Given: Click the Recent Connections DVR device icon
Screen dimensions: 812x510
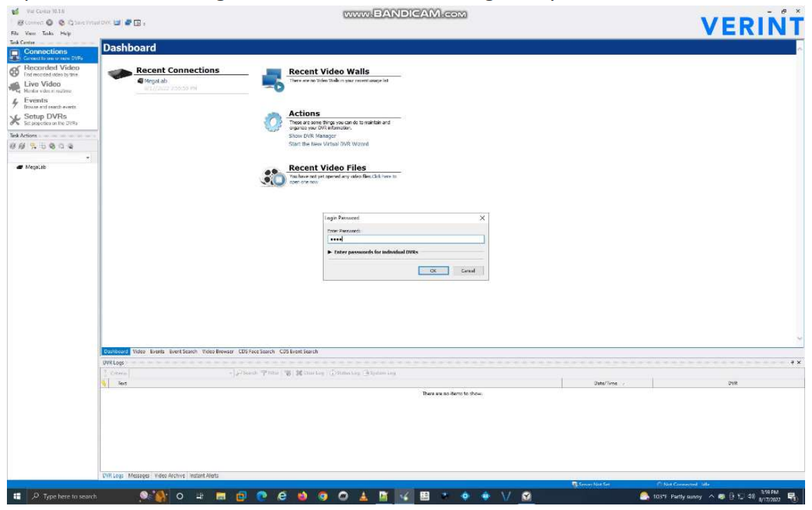Looking at the screenshot, I should click(x=120, y=74).
